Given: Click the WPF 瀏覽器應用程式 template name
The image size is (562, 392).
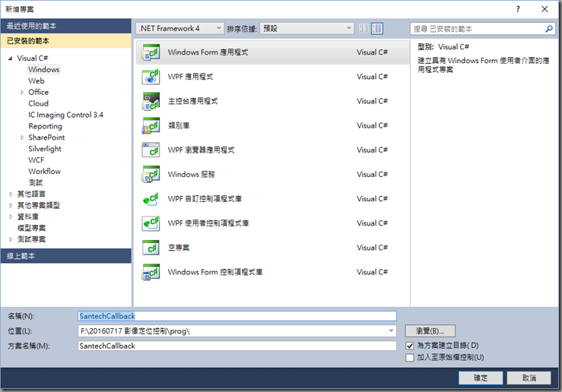Looking at the screenshot, I should (x=201, y=150).
